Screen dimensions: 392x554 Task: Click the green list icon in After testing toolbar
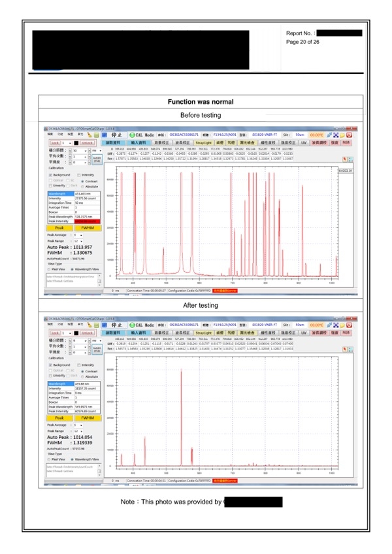(x=96, y=325)
